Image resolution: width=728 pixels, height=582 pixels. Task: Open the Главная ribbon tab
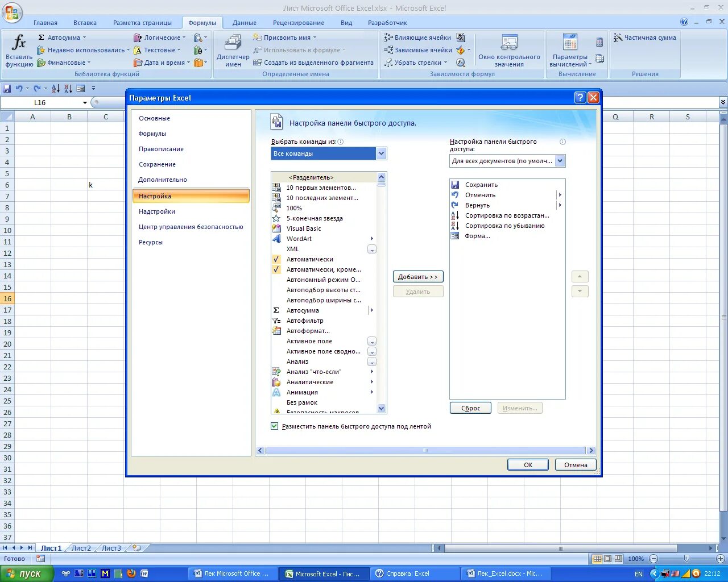click(45, 23)
